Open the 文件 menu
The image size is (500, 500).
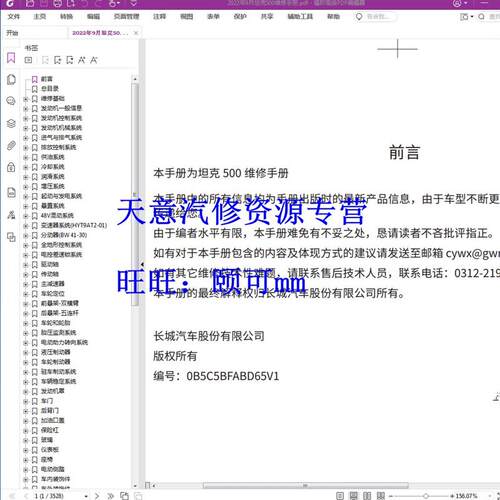coord(14,17)
